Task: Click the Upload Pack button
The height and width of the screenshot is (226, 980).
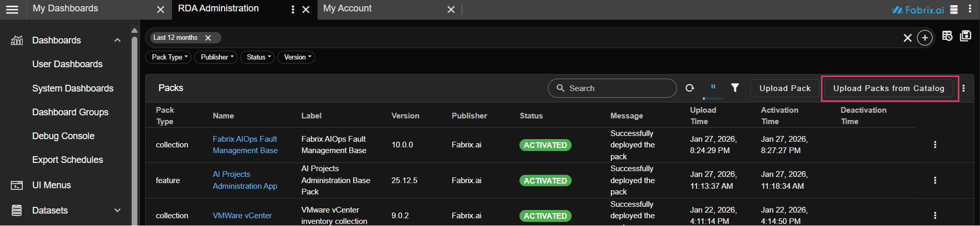Action: pyautogui.click(x=784, y=88)
